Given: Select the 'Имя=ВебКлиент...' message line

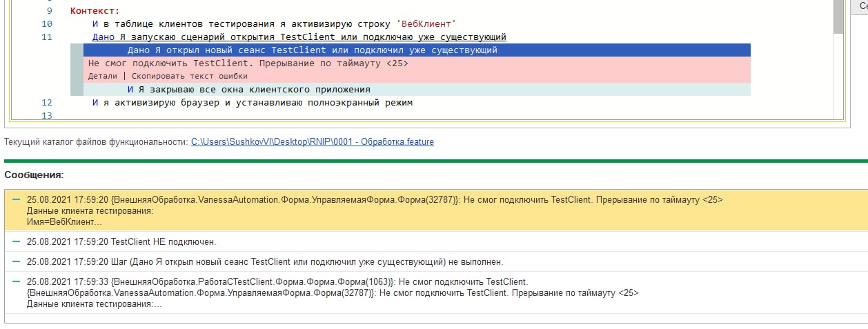Looking at the screenshot, I should click(x=64, y=221).
